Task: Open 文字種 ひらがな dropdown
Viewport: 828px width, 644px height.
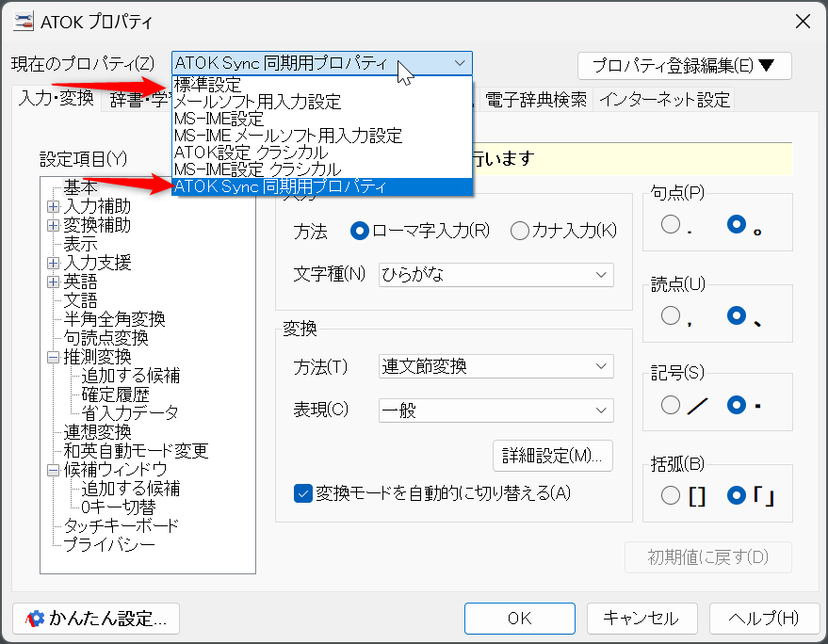Action: [x=495, y=275]
